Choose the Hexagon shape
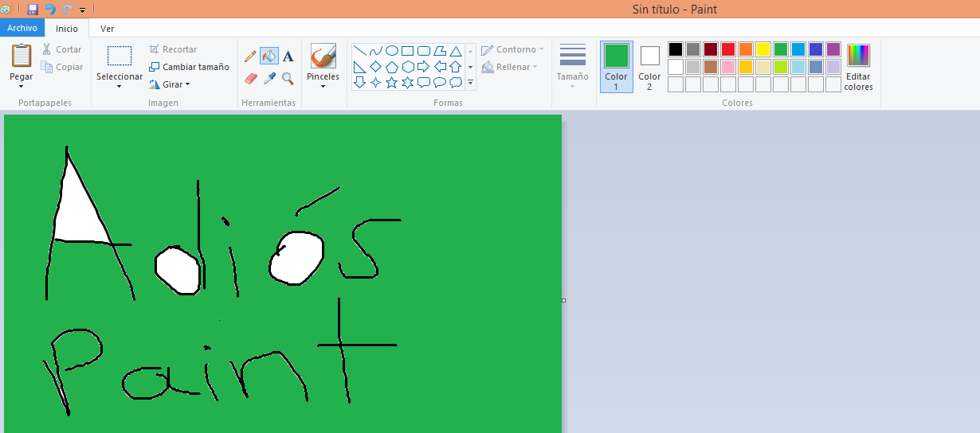The image size is (980, 433). [407, 67]
